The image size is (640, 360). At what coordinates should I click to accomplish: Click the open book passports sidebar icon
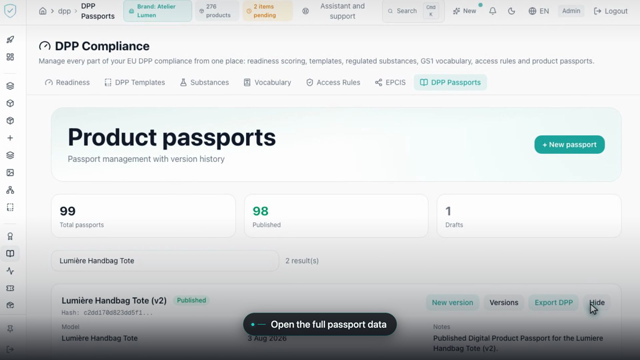[x=10, y=253]
